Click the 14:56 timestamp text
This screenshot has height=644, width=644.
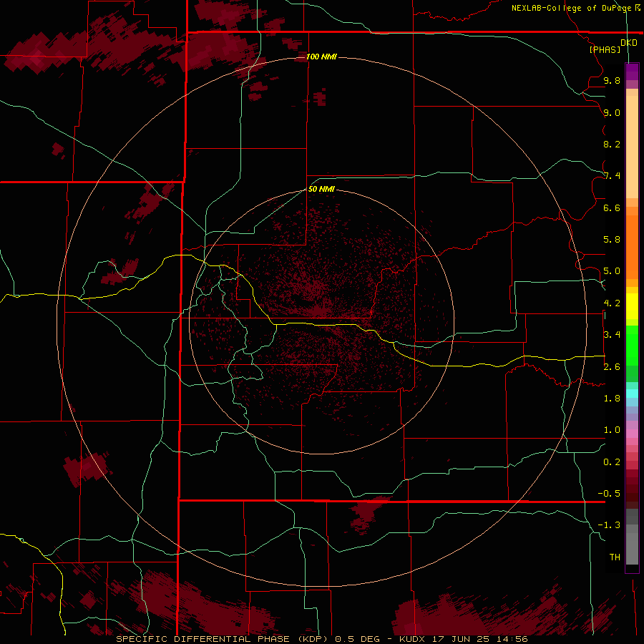[512, 639]
